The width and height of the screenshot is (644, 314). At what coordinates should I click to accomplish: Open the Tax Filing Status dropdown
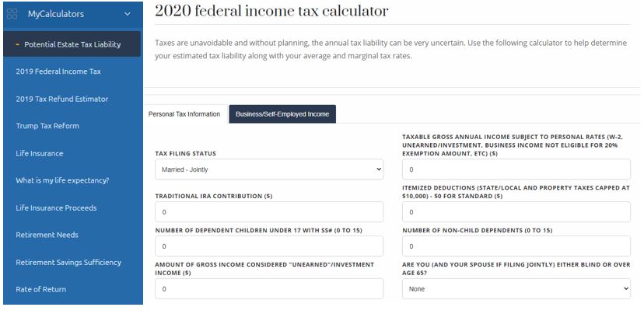point(269,169)
